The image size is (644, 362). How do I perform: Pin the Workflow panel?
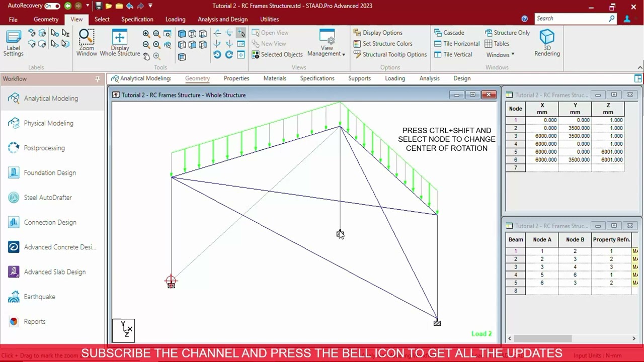coord(98,79)
